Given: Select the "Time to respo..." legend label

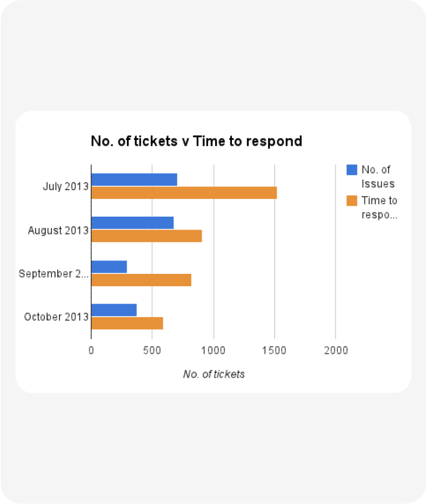Looking at the screenshot, I should (379, 207).
